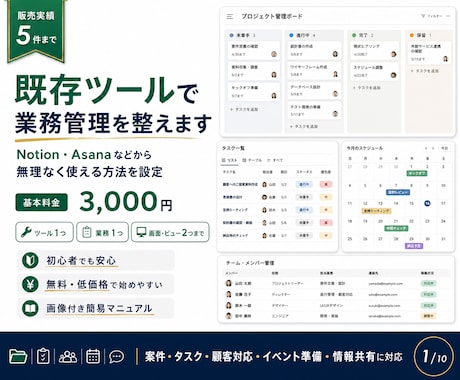Click the orange status dot of 保留 column
Screen dimensions: 460x380
412,35
